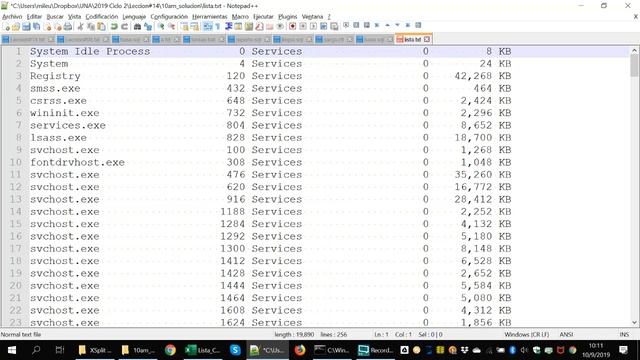Click 'fontdrvhost.exe' on line 10
Viewport: 640px width, 360px height.
point(77,162)
